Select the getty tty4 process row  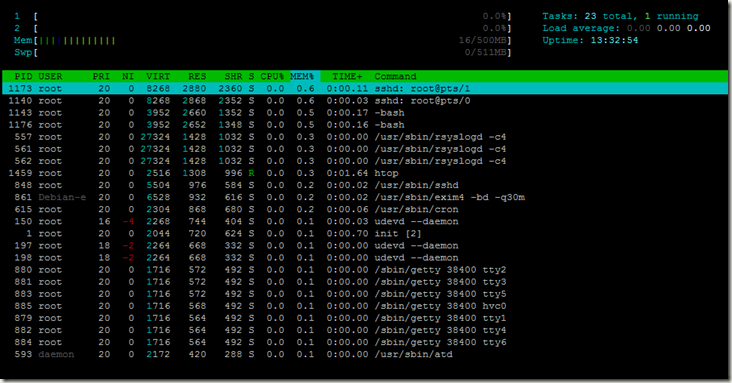[365, 330]
